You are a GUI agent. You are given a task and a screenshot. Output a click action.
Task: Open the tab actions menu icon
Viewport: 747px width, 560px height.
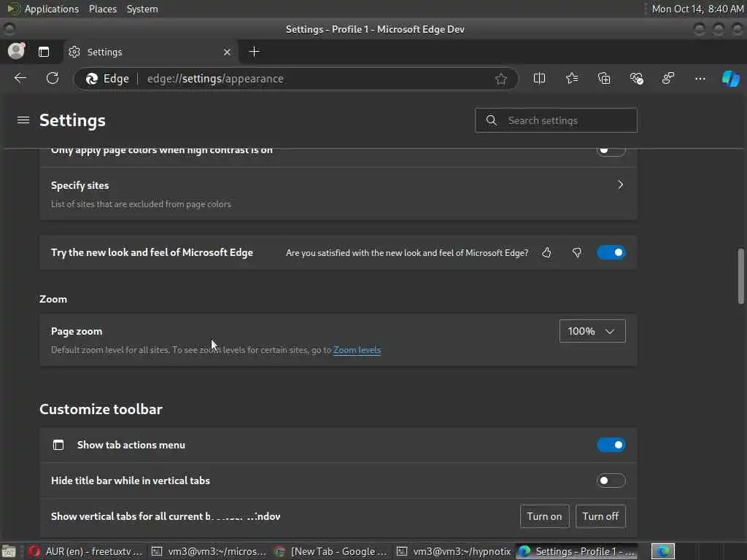(43, 52)
